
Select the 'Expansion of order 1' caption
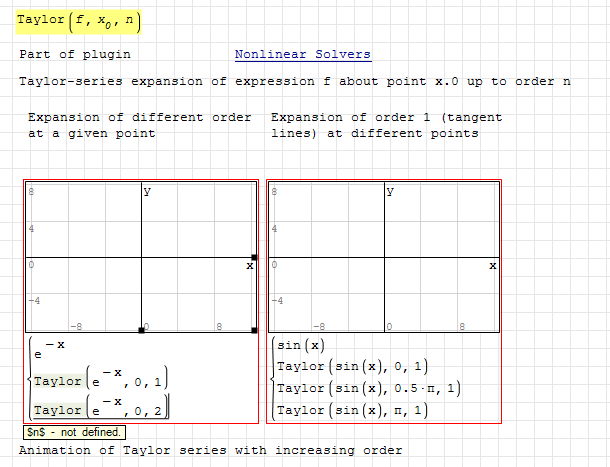point(386,117)
